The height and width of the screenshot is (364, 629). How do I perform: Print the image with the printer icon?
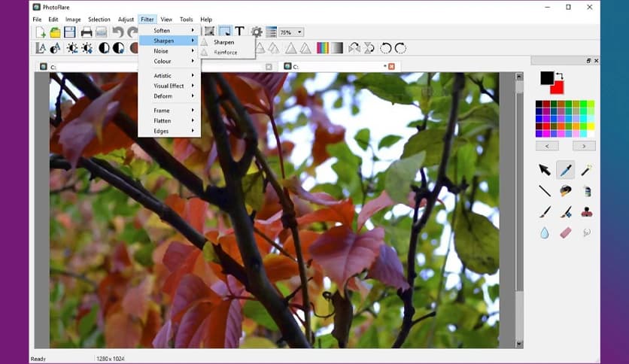[87, 32]
